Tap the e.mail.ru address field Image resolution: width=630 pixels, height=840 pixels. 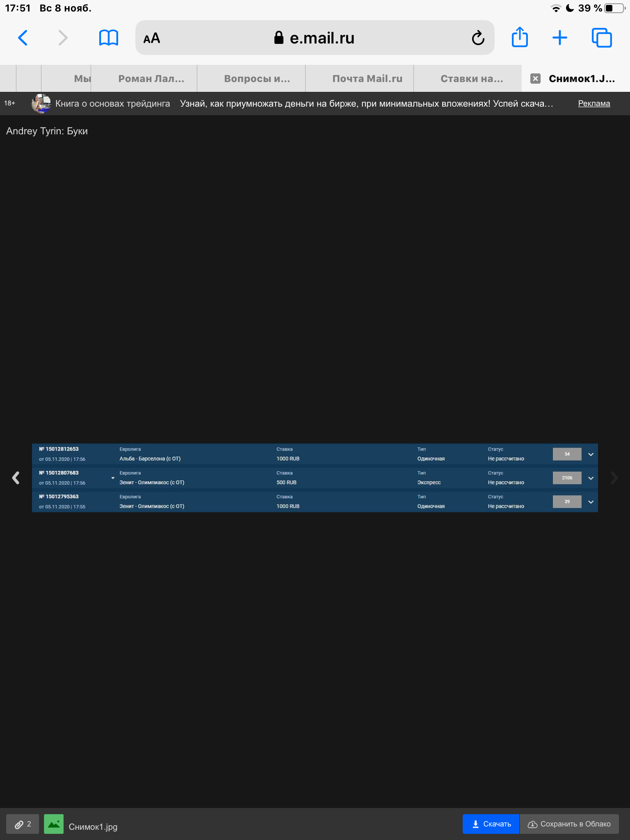314,38
